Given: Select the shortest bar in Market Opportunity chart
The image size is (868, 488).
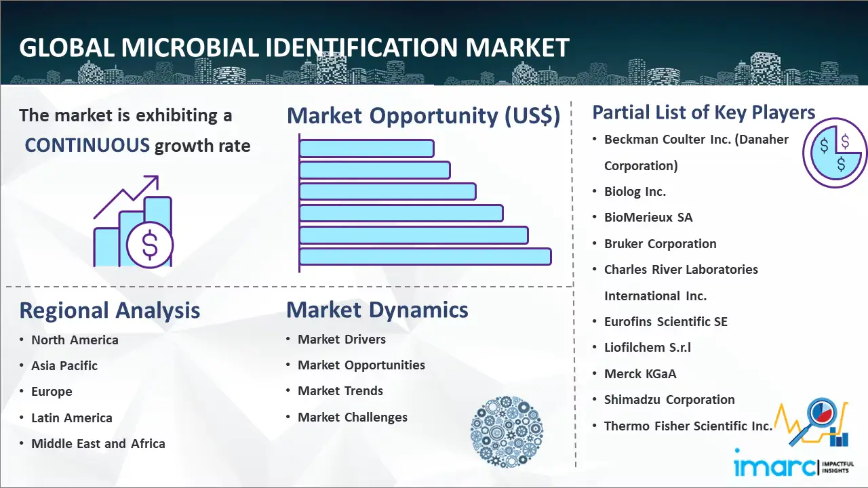Looking at the screenshot, I should point(366,148).
